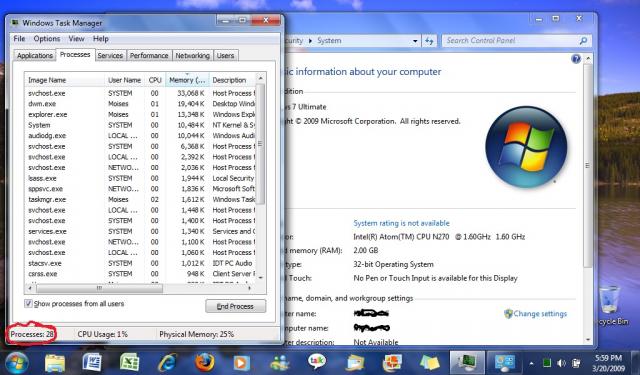Refresh the Control Panel address bar

point(429,41)
